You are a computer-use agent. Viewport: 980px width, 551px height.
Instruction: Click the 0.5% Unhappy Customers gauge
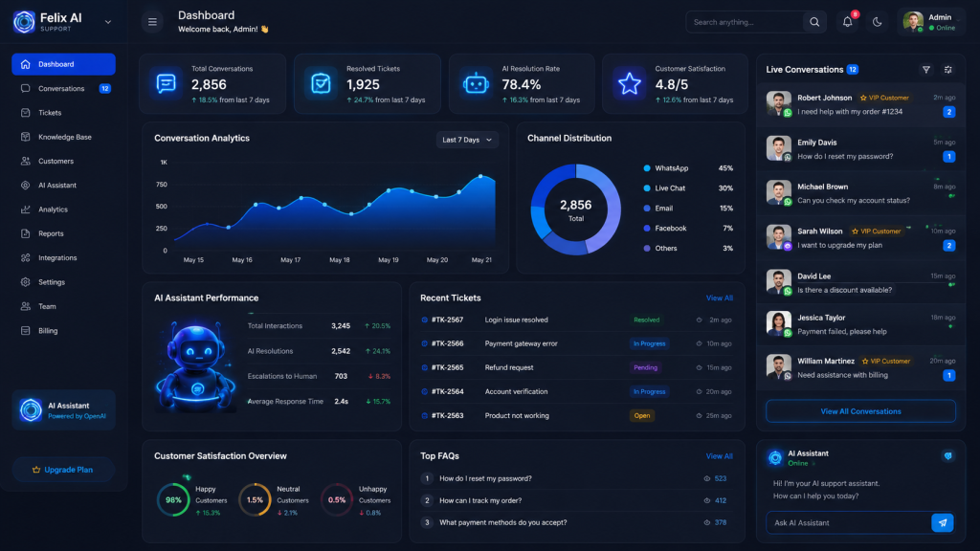(x=337, y=500)
